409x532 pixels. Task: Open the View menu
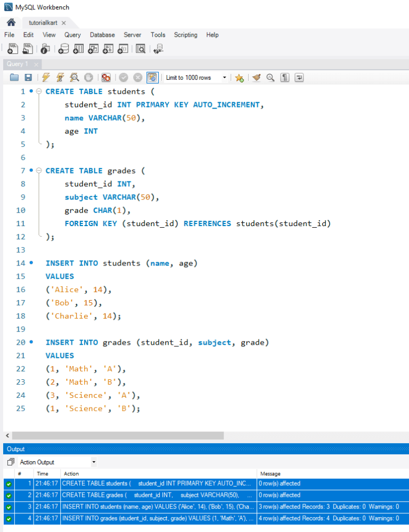pyautogui.click(x=49, y=35)
